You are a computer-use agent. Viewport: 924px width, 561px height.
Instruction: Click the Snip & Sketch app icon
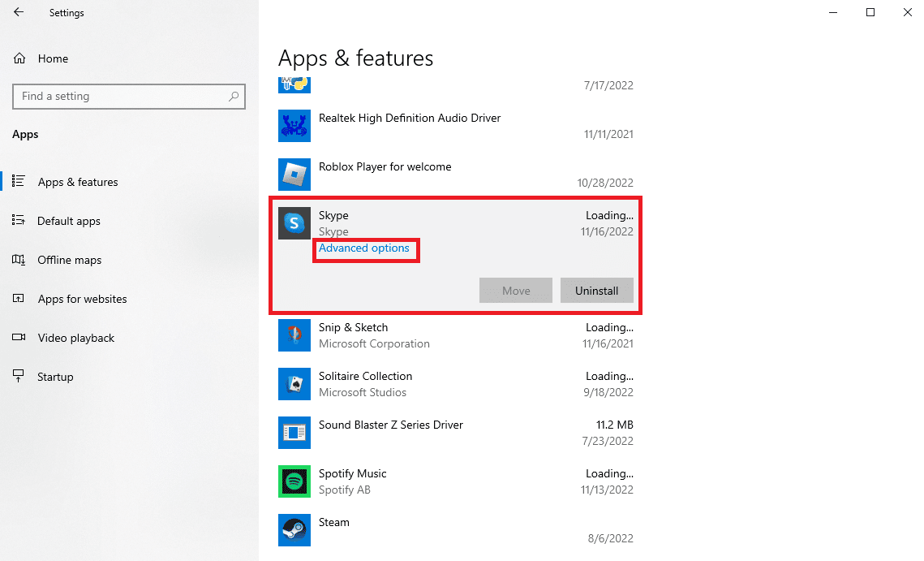294,335
